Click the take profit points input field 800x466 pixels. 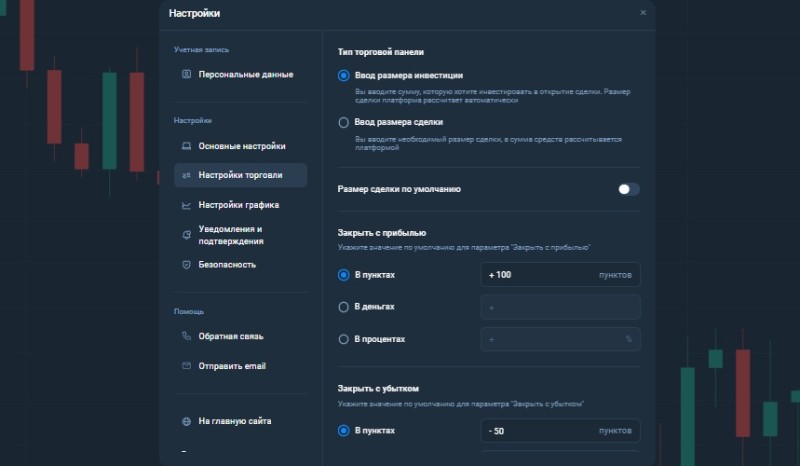[540, 275]
